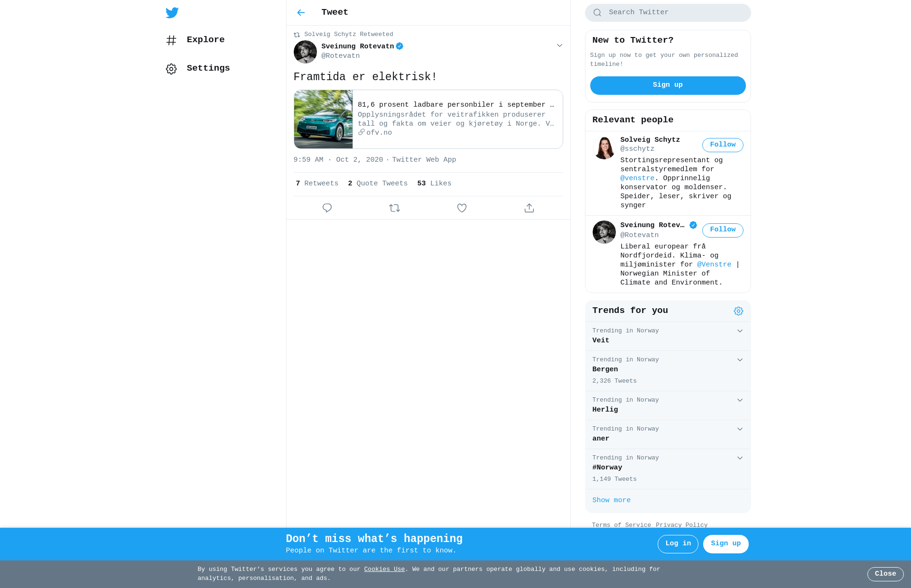Open the ofv.no article card thumbnail
This screenshot has width=911, height=588.
[323, 119]
